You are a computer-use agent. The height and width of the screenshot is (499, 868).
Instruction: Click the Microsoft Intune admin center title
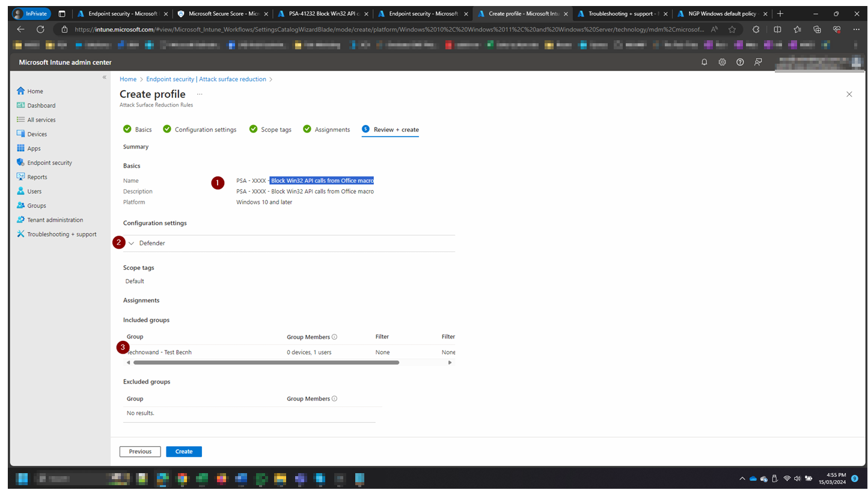coord(65,63)
